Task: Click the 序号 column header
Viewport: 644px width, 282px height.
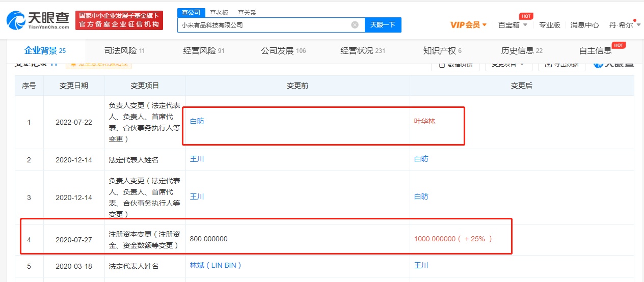Action: [x=29, y=86]
